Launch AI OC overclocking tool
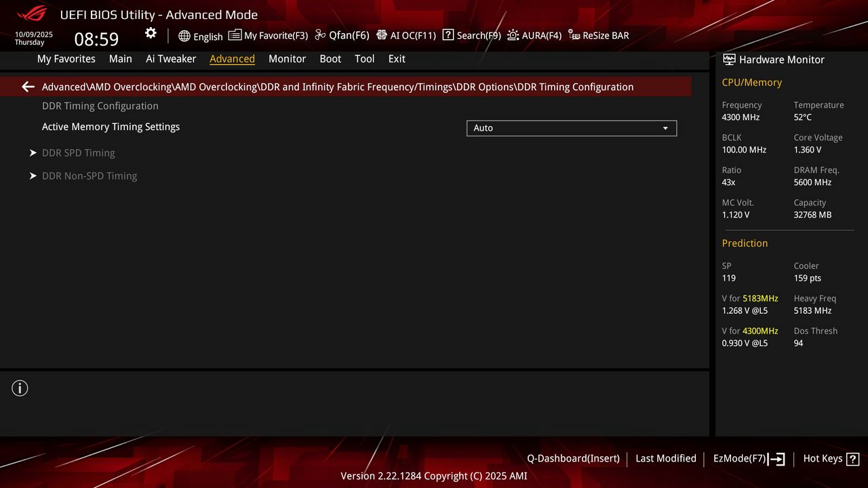The image size is (868, 488). point(406,35)
